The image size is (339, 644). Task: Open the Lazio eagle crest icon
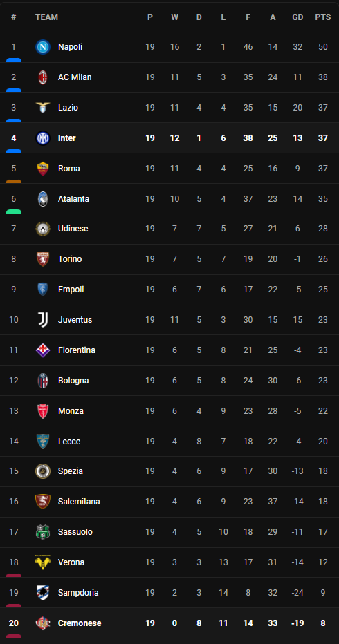[43, 108]
